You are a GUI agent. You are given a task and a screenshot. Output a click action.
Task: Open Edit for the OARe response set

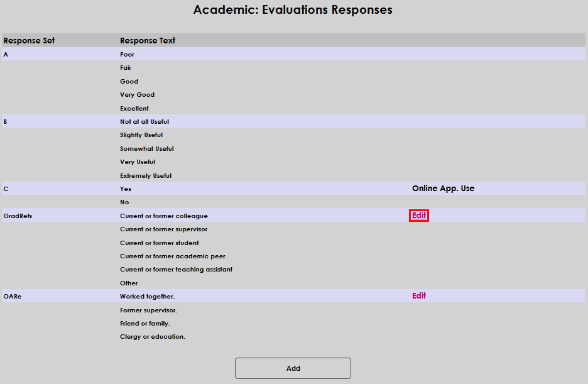(x=418, y=295)
